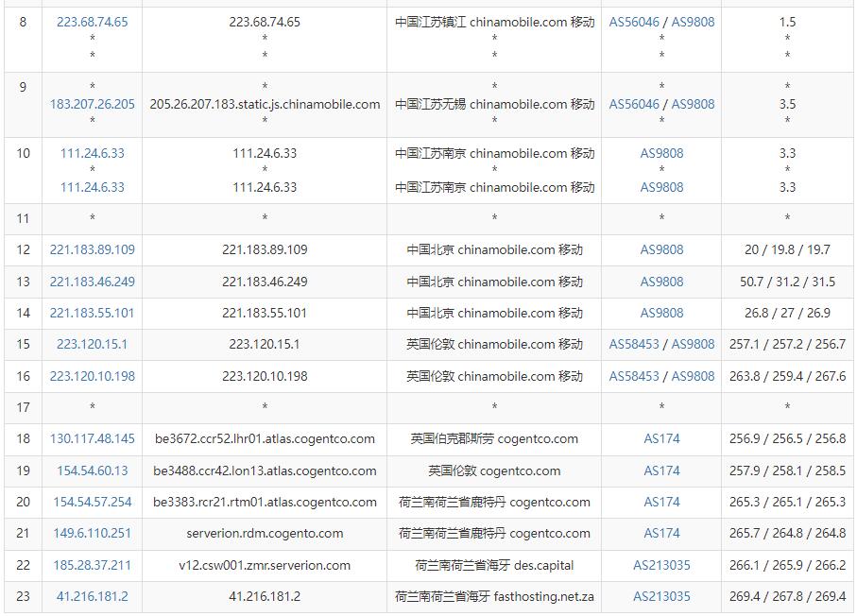Click AS9808 link in hop 15 row
Screen dimensions: 857x616
pos(693,344)
